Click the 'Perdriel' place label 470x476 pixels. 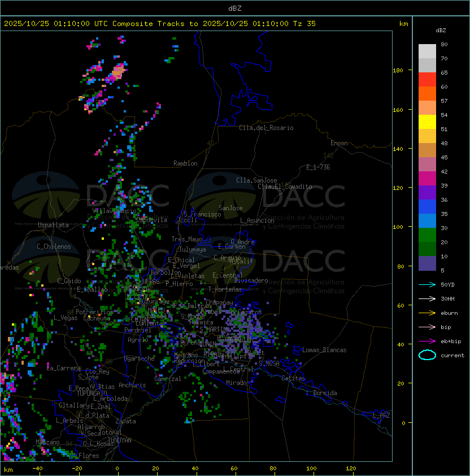tap(138, 330)
